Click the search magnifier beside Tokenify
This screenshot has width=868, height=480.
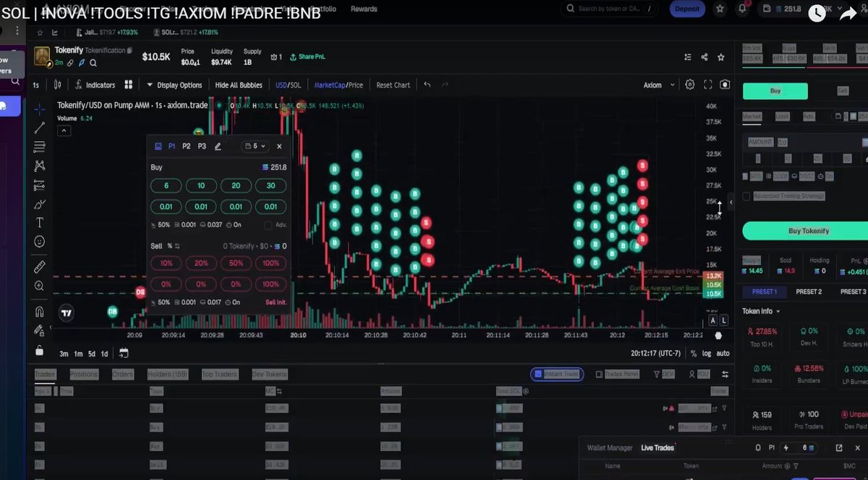[94, 63]
